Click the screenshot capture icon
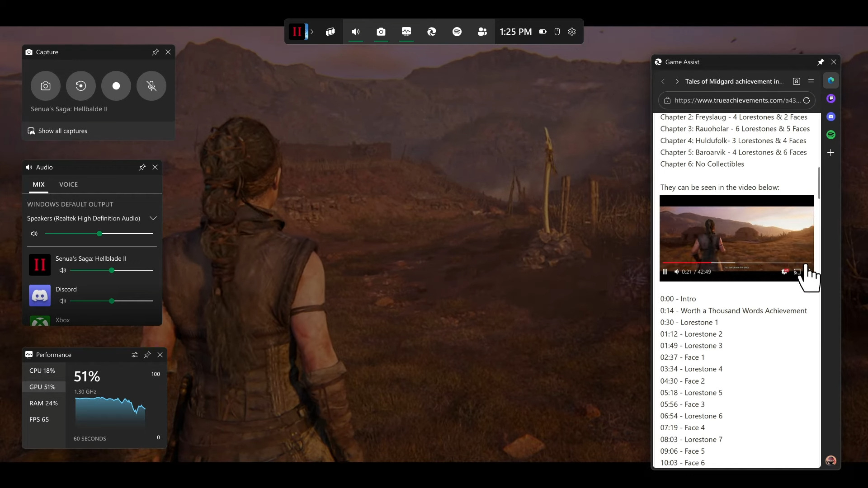The image size is (868, 488). pos(45,85)
